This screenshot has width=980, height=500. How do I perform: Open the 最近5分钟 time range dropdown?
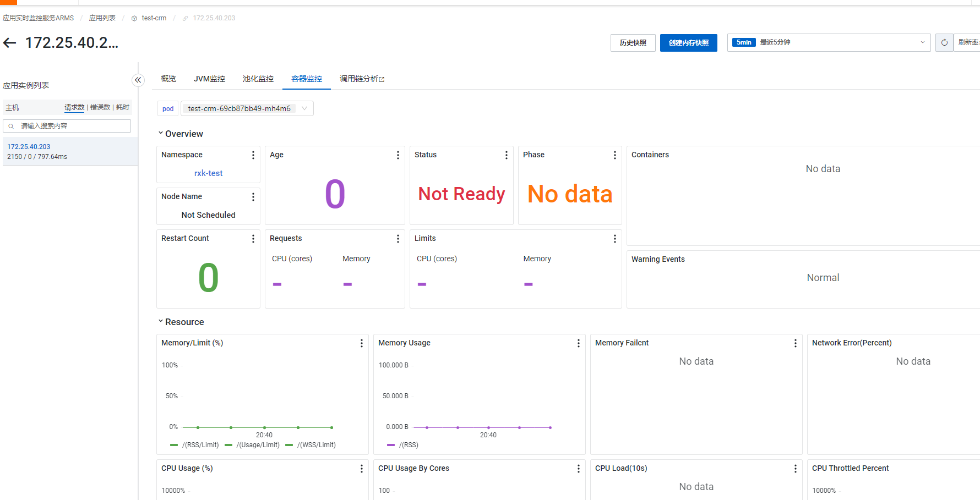pos(829,42)
